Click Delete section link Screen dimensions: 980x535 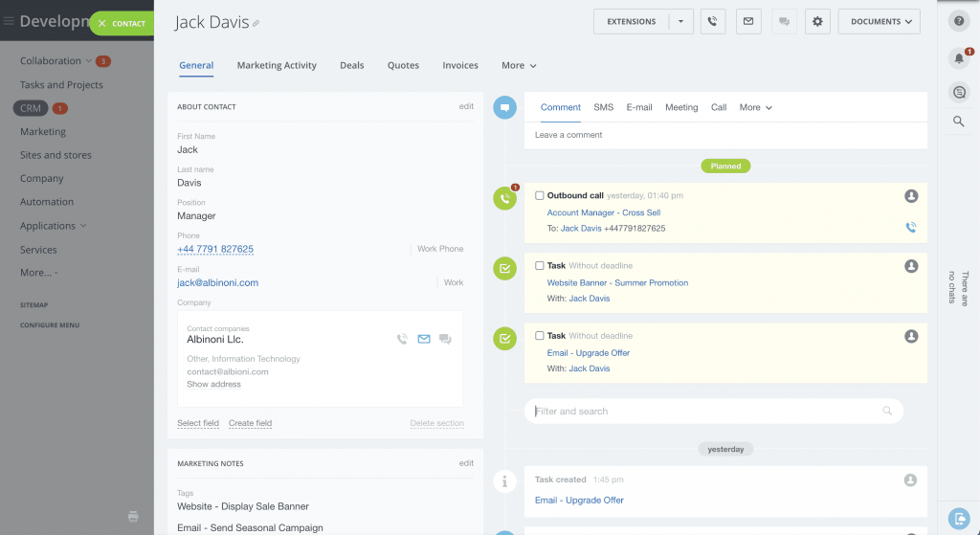coord(436,423)
